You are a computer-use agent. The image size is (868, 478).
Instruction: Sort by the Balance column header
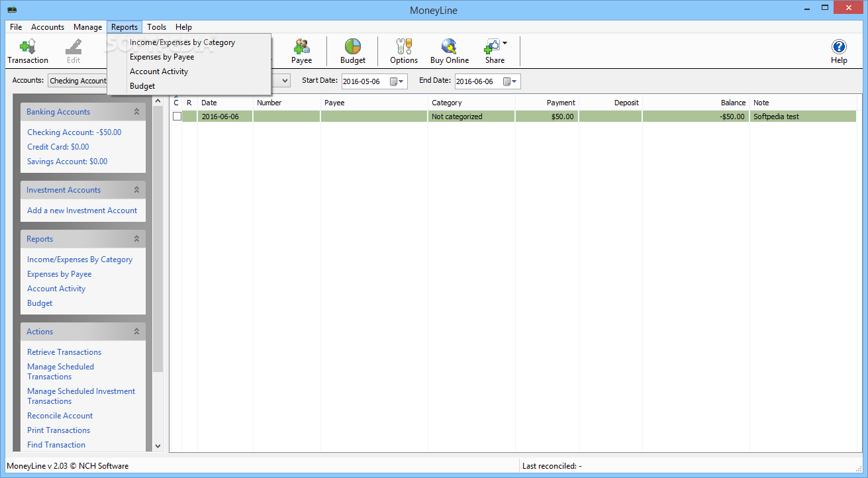pyautogui.click(x=696, y=103)
